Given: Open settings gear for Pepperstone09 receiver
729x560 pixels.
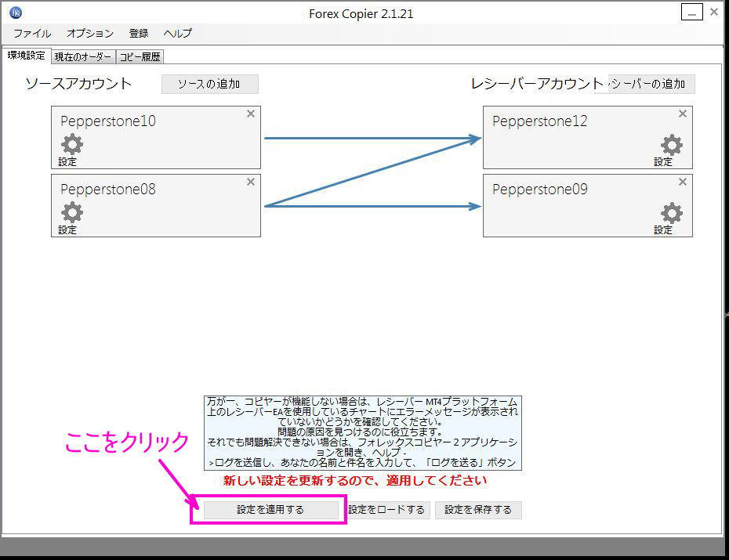Looking at the screenshot, I should (x=672, y=213).
